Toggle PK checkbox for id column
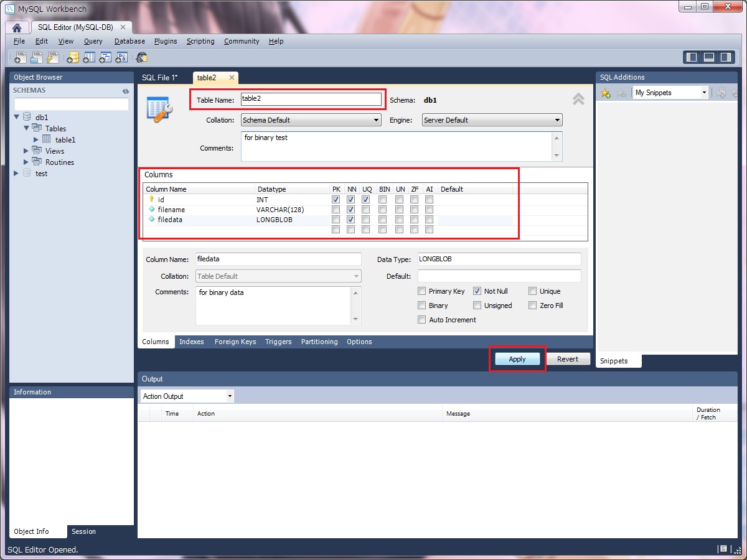The height and width of the screenshot is (560, 747). (336, 200)
